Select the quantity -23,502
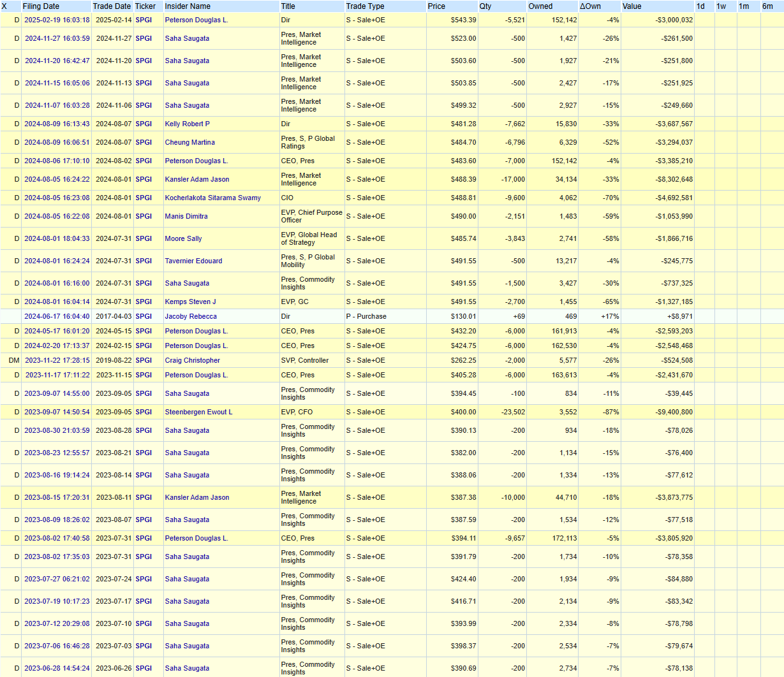The height and width of the screenshot is (677, 784). pos(512,412)
